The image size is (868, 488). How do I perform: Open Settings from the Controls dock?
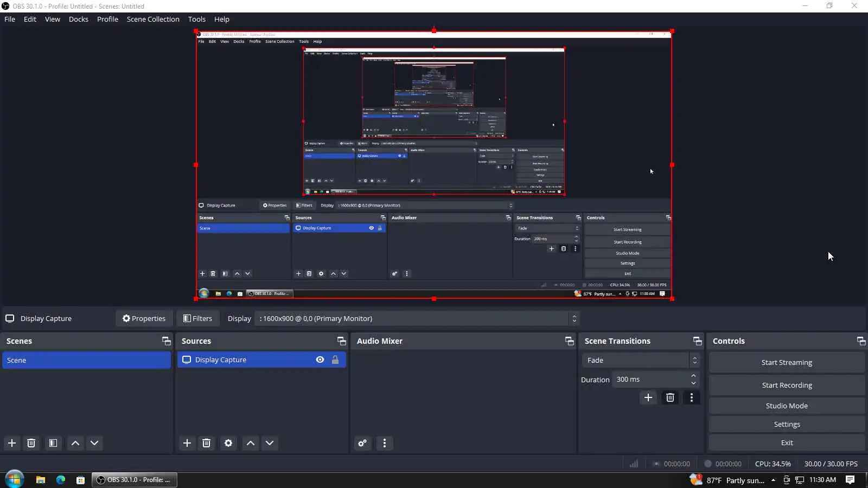pyautogui.click(x=787, y=424)
